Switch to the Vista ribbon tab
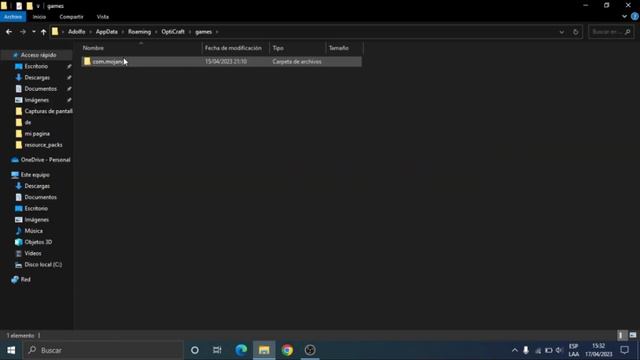The height and width of the screenshot is (360, 640). click(103, 17)
